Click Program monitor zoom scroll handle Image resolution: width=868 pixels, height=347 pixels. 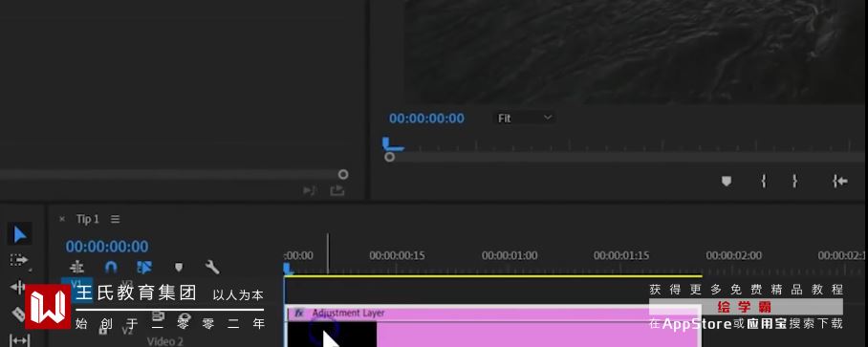[390, 157]
